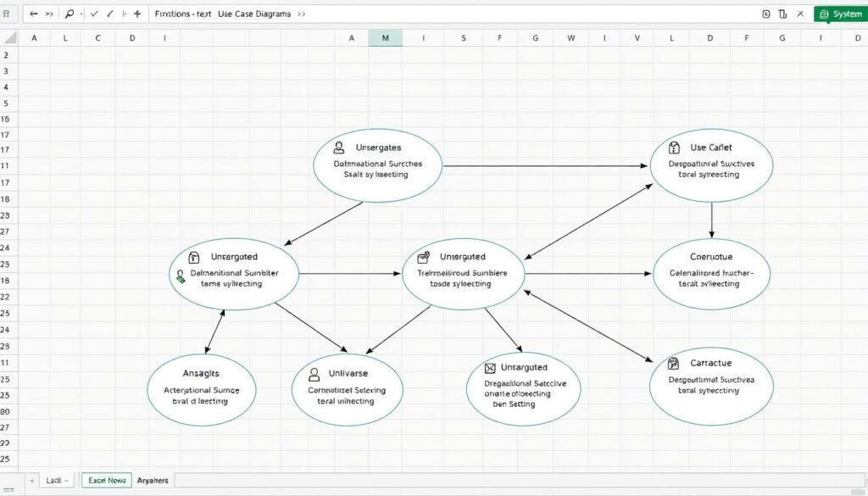Switch to the Aryahers sheet tab
Viewport: 868px width, 496px height.
coord(153,480)
